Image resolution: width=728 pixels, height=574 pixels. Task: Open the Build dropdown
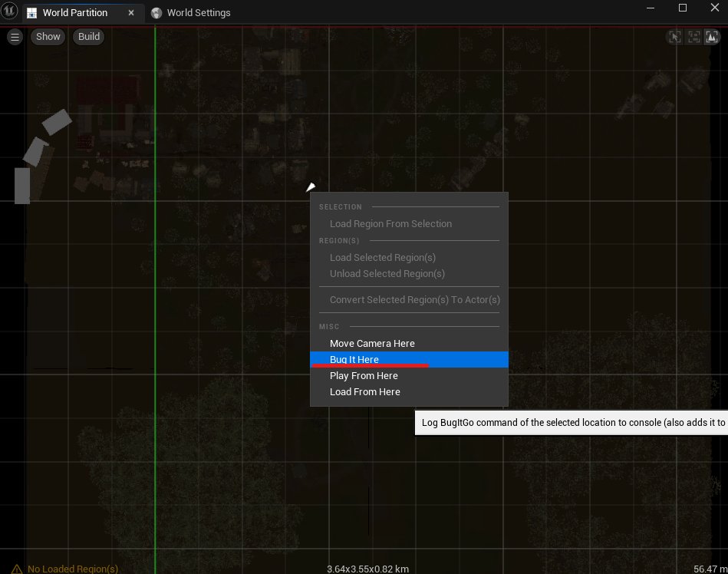[89, 37]
